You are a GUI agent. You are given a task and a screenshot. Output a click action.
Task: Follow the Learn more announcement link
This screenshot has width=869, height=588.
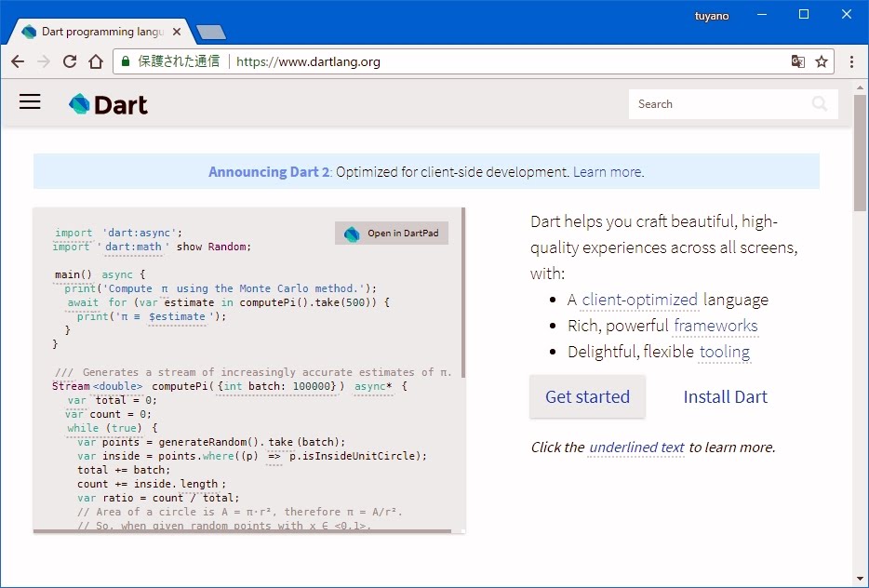(607, 172)
